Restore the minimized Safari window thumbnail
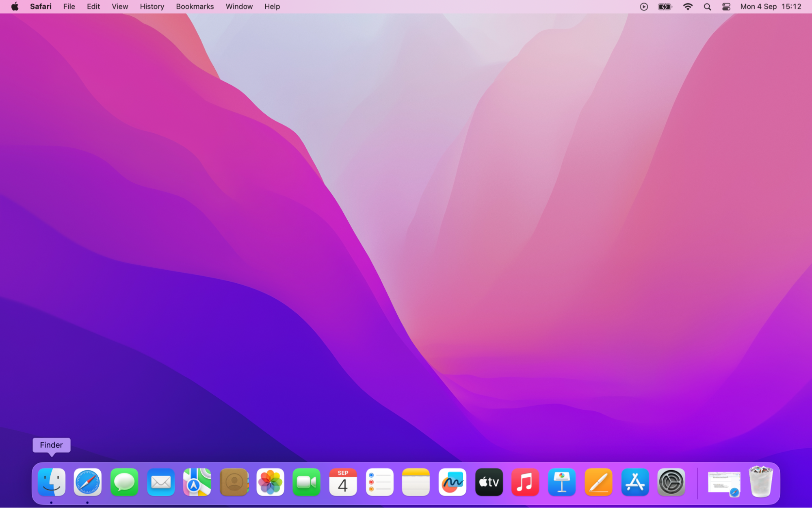812x508 pixels. [x=724, y=483]
